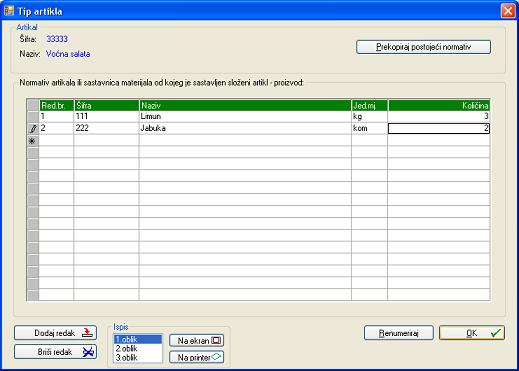Image resolution: width=519 pixels, height=371 pixels.
Task: Click the Tip artikla window title icon
Action: tap(9, 11)
